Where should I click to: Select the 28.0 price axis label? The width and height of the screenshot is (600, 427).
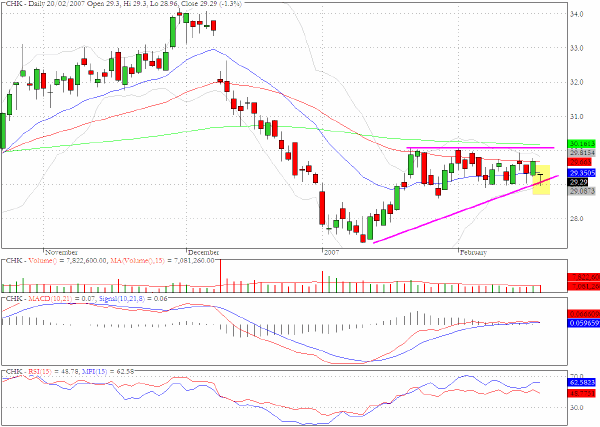click(x=576, y=218)
